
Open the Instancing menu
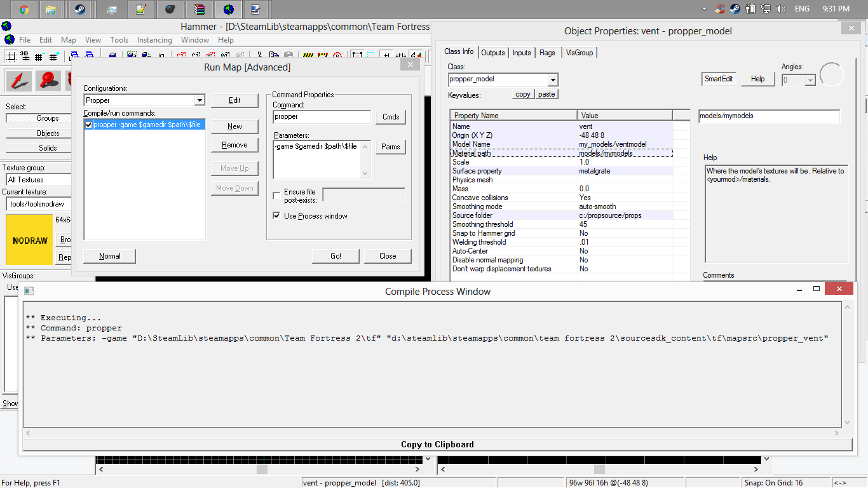154,39
